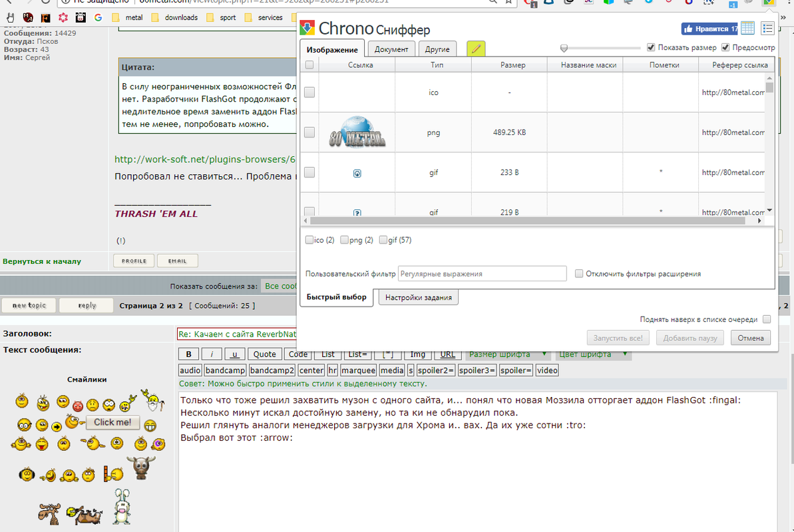Click the 80 Metal png thumbnail
The width and height of the screenshot is (794, 532).
point(357,132)
